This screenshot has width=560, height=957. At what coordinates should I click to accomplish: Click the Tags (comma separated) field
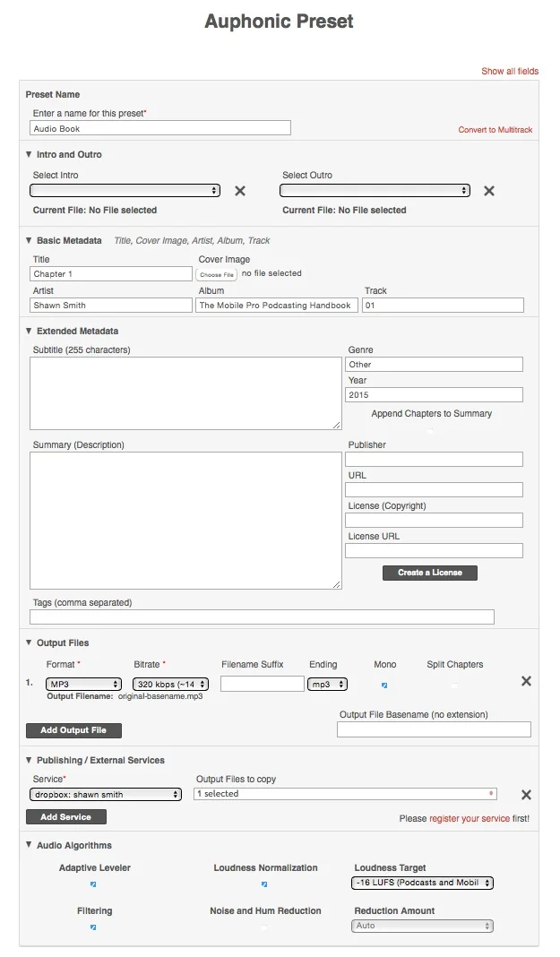point(263,617)
